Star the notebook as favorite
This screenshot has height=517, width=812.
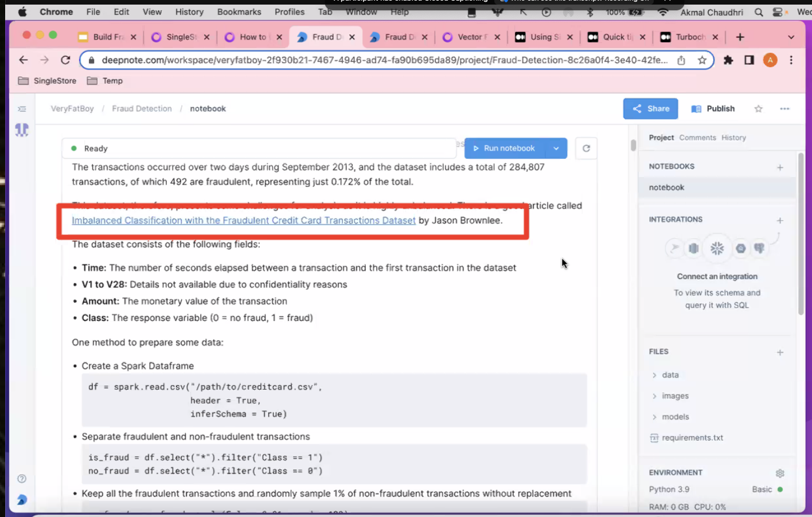click(x=758, y=109)
